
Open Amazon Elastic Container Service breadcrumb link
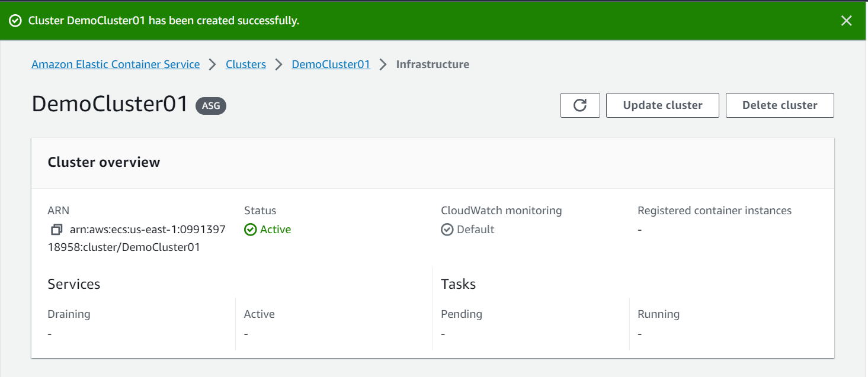(116, 65)
